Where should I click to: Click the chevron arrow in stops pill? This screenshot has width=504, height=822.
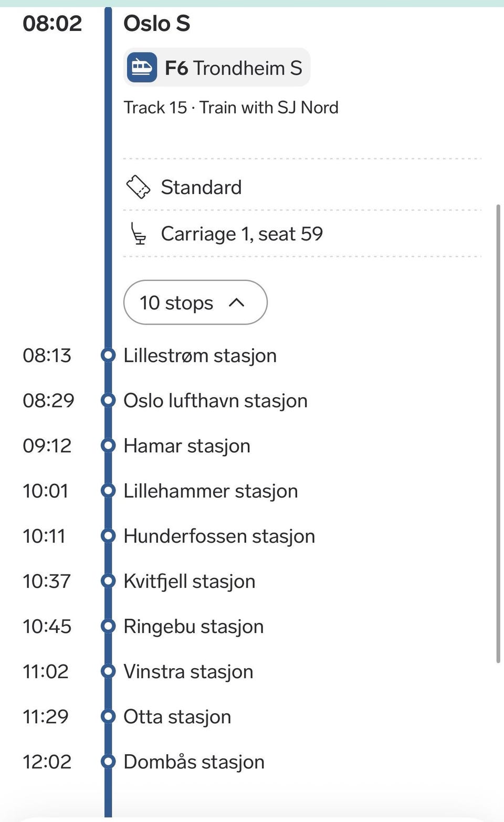point(237,303)
